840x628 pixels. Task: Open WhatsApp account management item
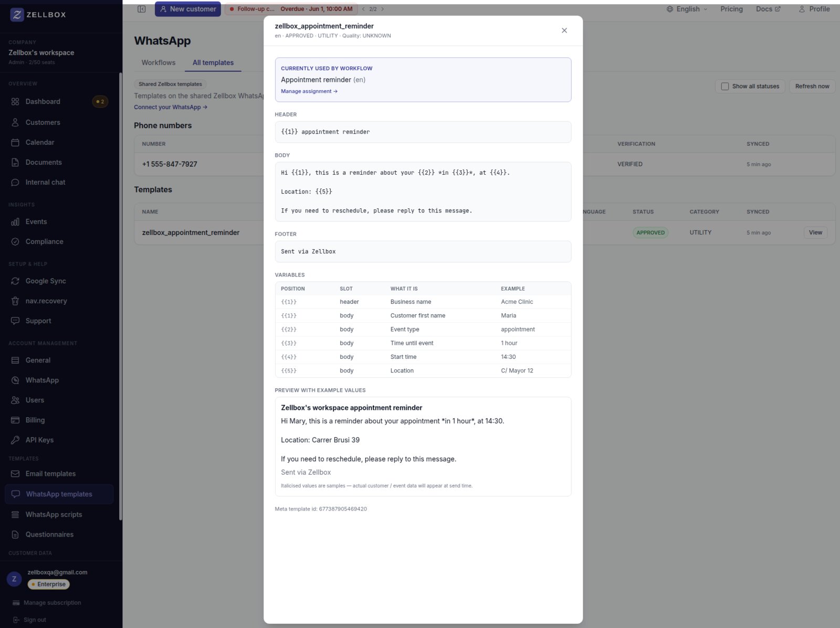(x=42, y=380)
